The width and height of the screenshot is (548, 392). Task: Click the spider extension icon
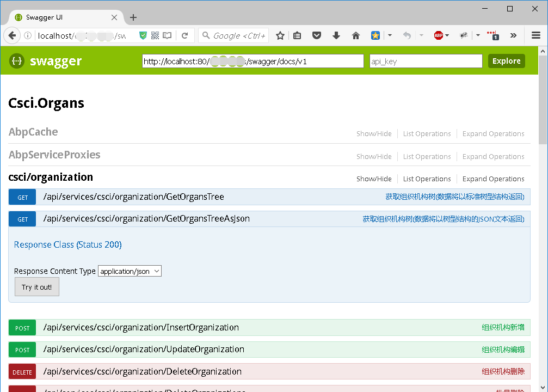click(464, 35)
